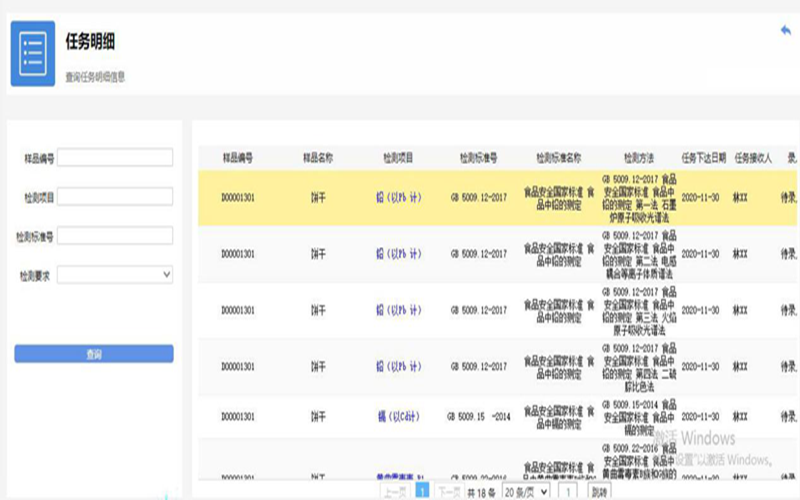This screenshot has width=800, height=500.
Task: Focus the 样品编号 search input field
Action: 115,158
